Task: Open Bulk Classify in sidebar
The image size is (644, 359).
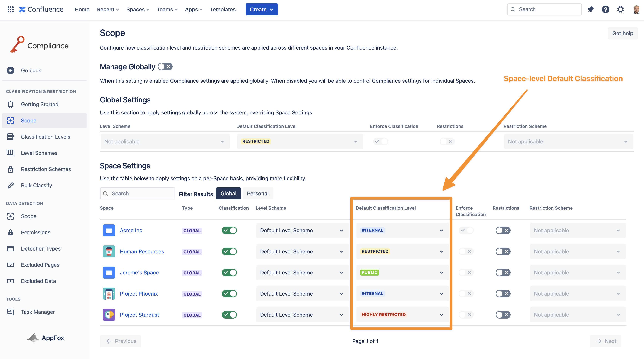Action: [x=37, y=186]
